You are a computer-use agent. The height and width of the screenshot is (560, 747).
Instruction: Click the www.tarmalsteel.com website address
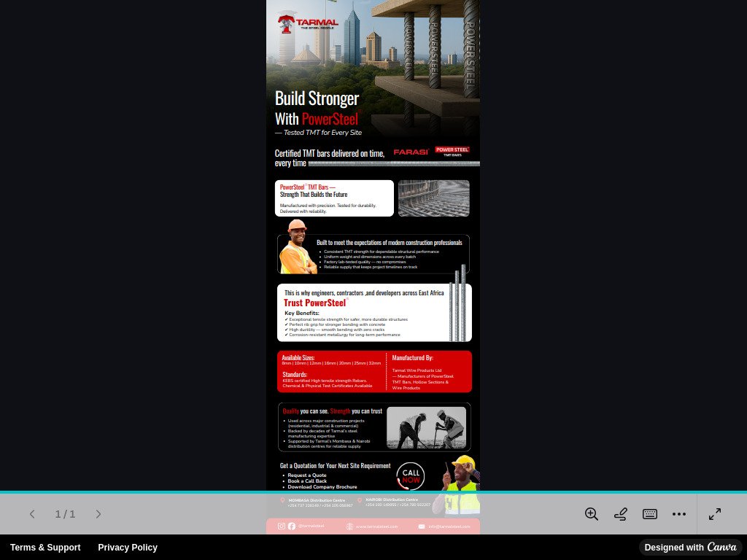tap(376, 526)
